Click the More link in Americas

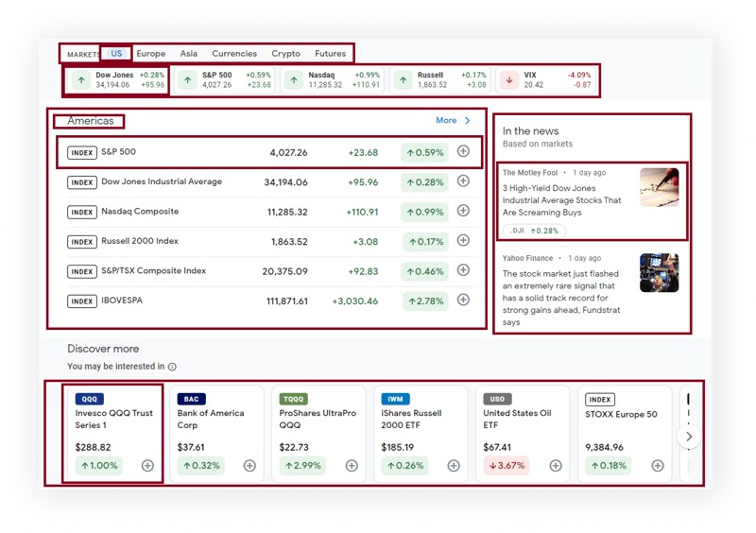[x=446, y=120]
